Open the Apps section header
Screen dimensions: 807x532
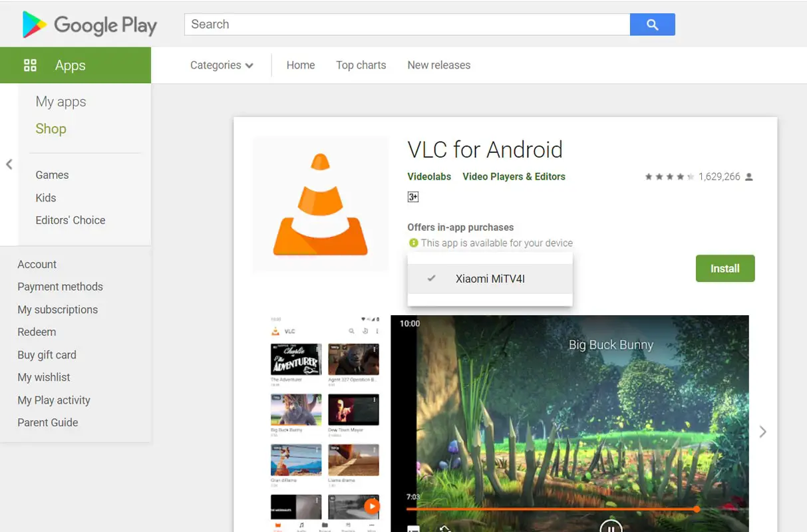tap(75, 65)
